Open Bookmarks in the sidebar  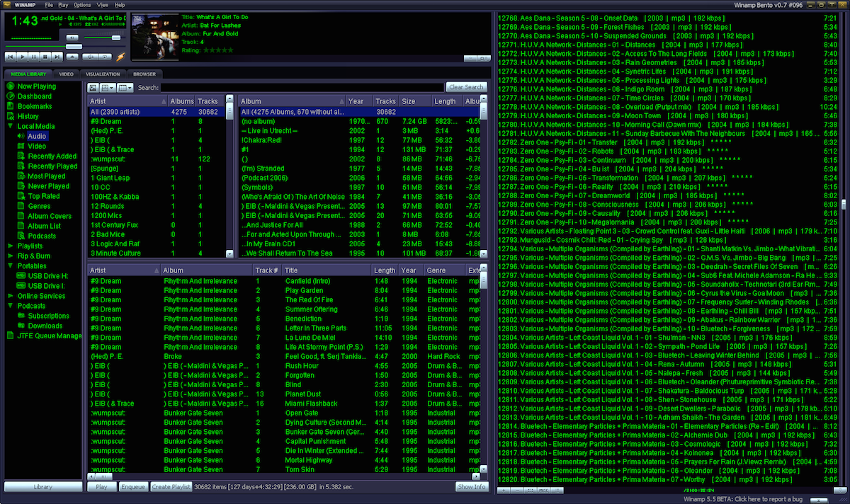pyautogui.click(x=35, y=106)
